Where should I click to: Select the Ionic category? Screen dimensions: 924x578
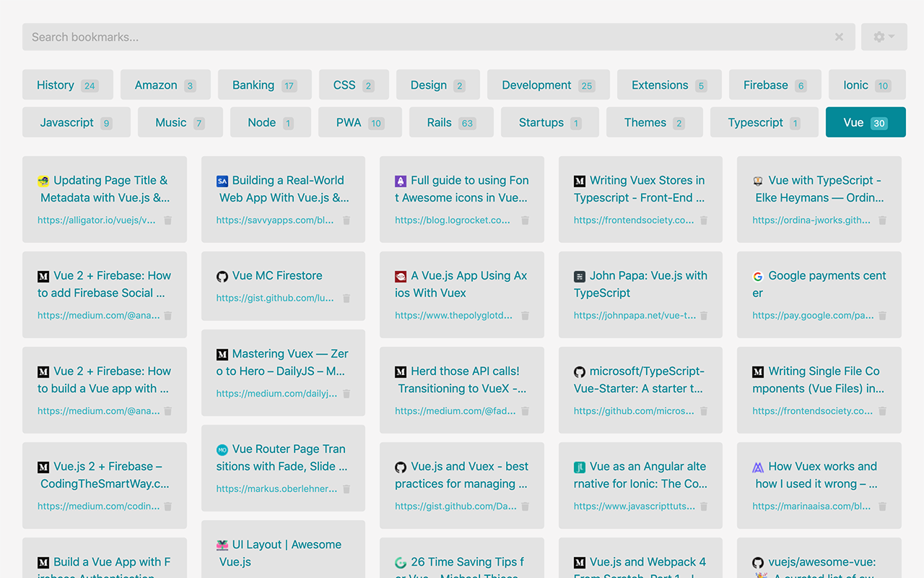point(867,85)
